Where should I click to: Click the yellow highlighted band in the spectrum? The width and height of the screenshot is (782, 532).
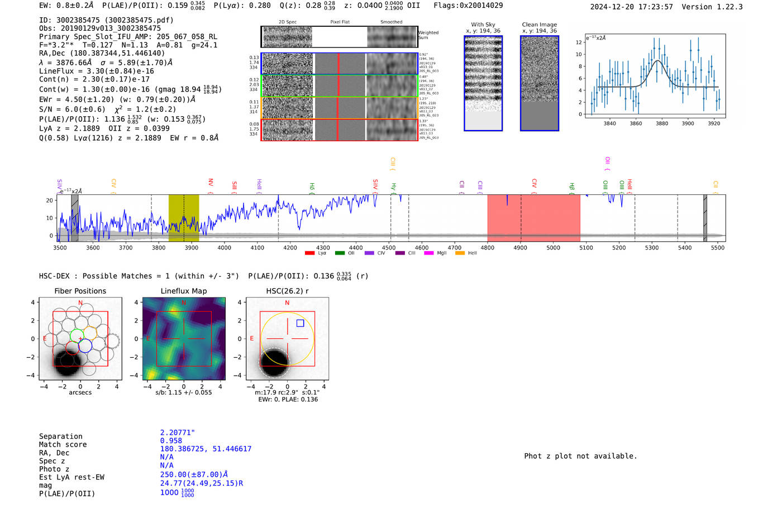tap(184, 218)
